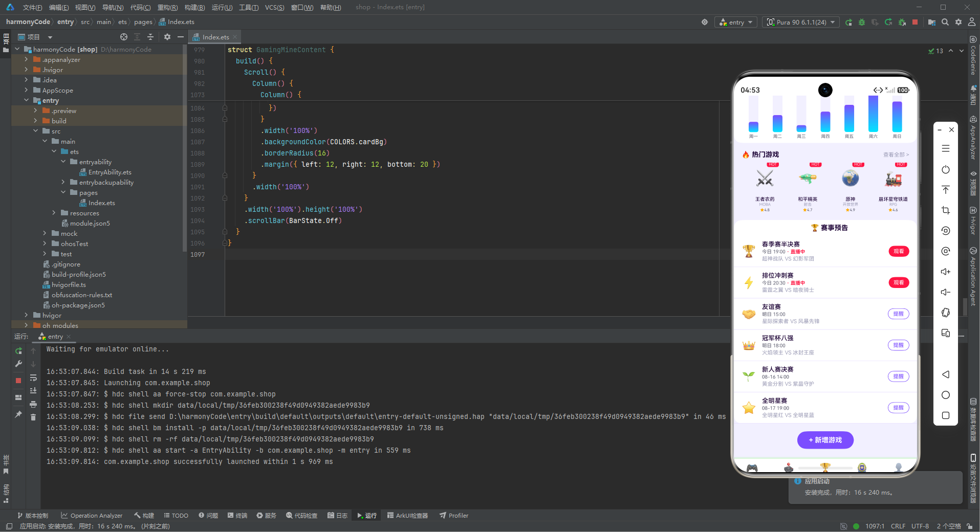Print the run console output

tap(33, 404)
